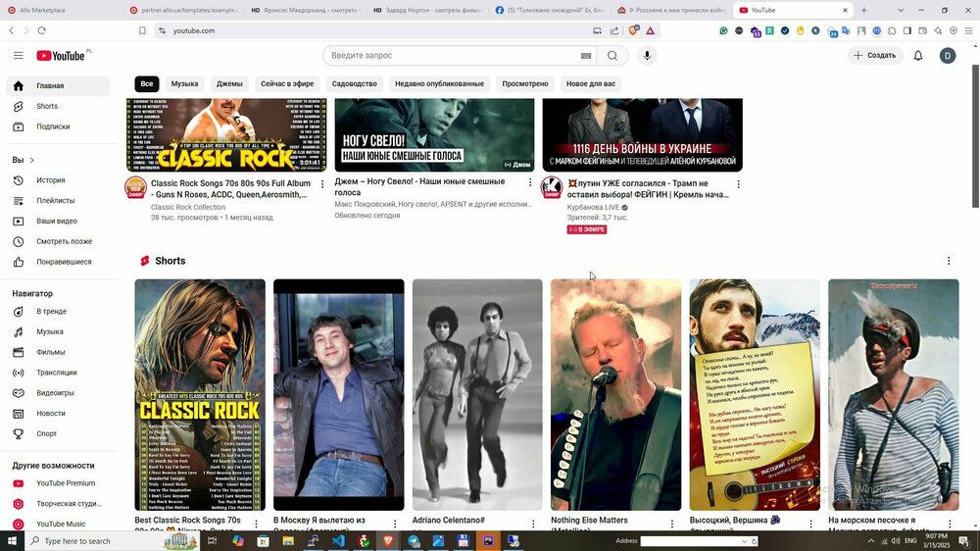Go to Подписки in sidebar
This screenshot has width=980, height=551.
pos(58,126)
